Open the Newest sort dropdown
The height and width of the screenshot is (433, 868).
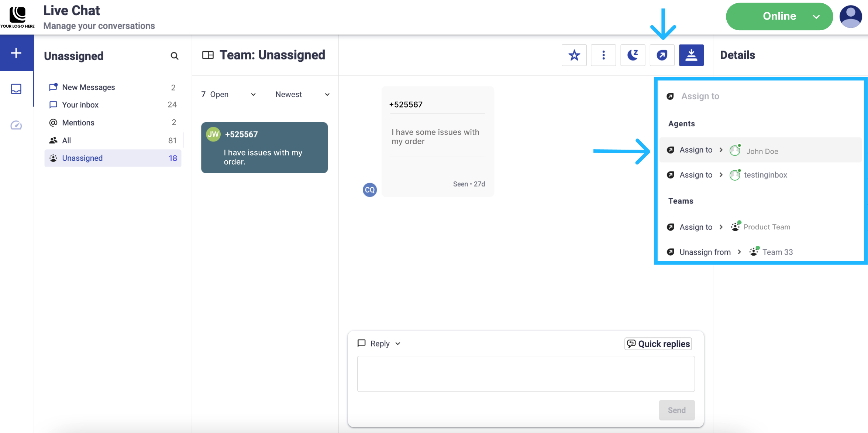coord(302,95)
